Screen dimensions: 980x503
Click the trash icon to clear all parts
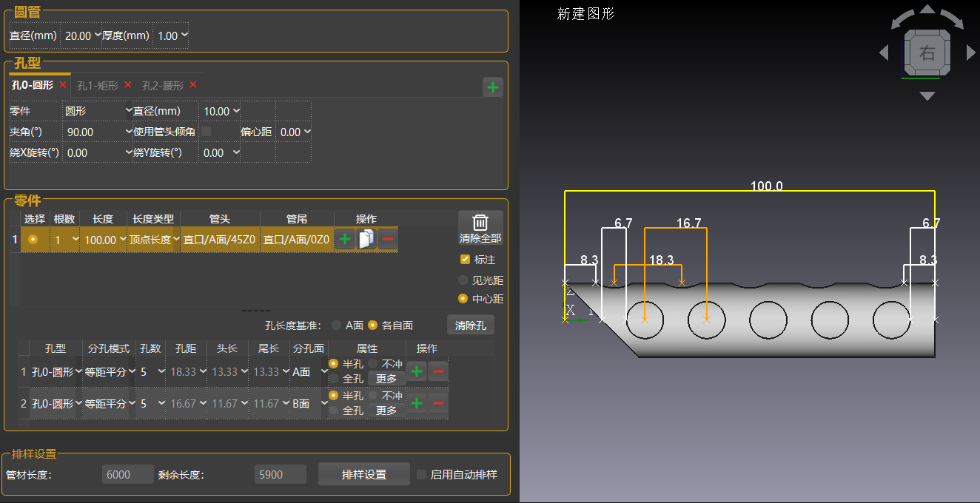[480, 223]
